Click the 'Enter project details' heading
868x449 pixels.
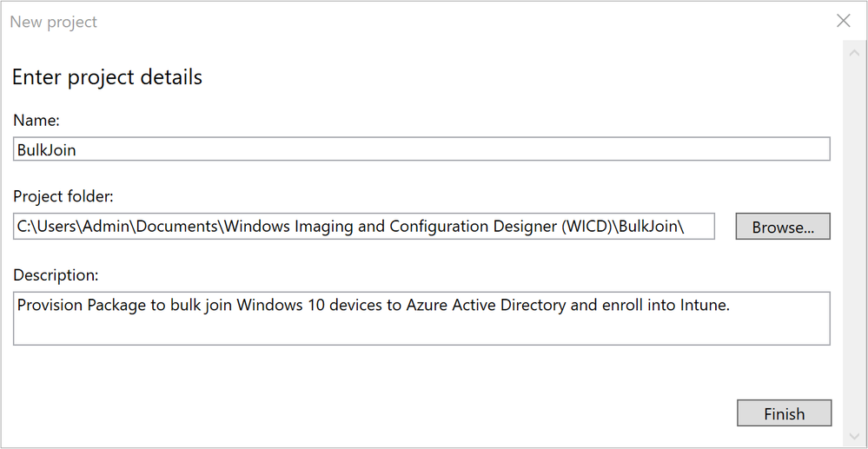(x=107, y=76)
